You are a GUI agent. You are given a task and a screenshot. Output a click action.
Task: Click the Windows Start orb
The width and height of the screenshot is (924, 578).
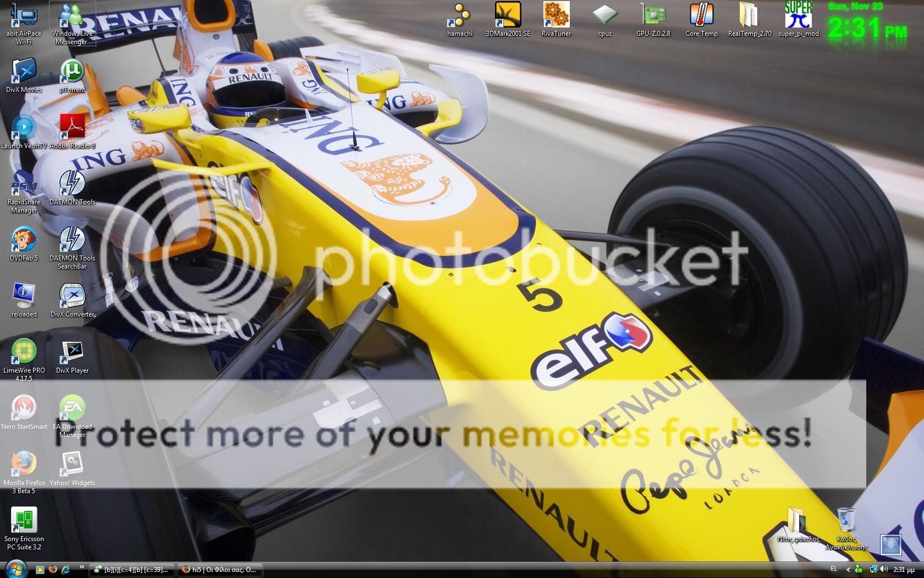pyautogui.click(x=15, y=569)
